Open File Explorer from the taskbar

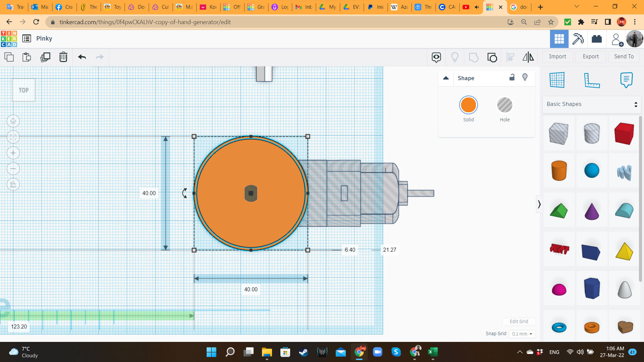coord(267,352)
